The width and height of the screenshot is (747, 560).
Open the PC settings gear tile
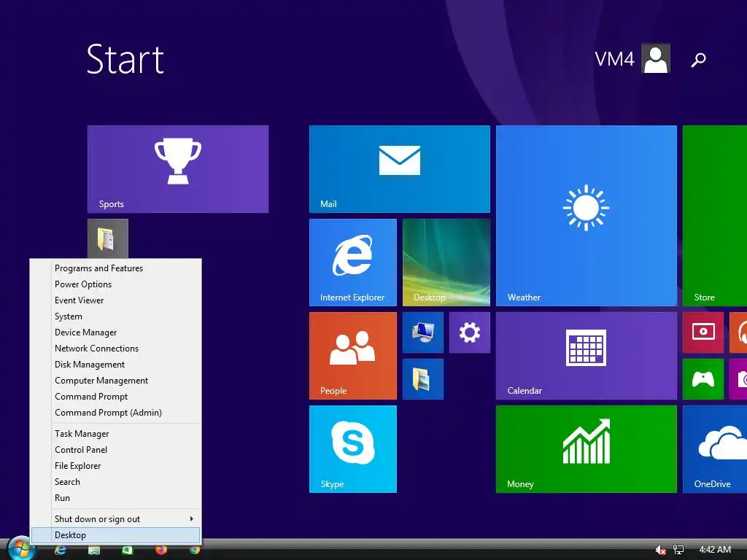(x=469, y=332)
